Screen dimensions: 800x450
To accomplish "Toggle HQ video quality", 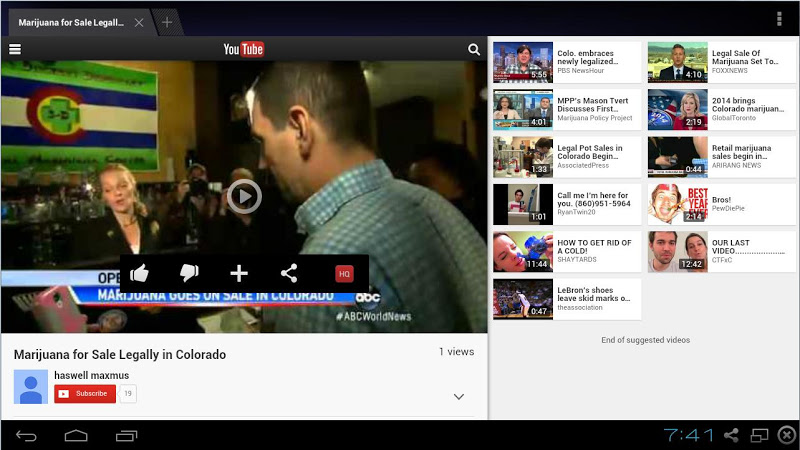I will point(344,274).
